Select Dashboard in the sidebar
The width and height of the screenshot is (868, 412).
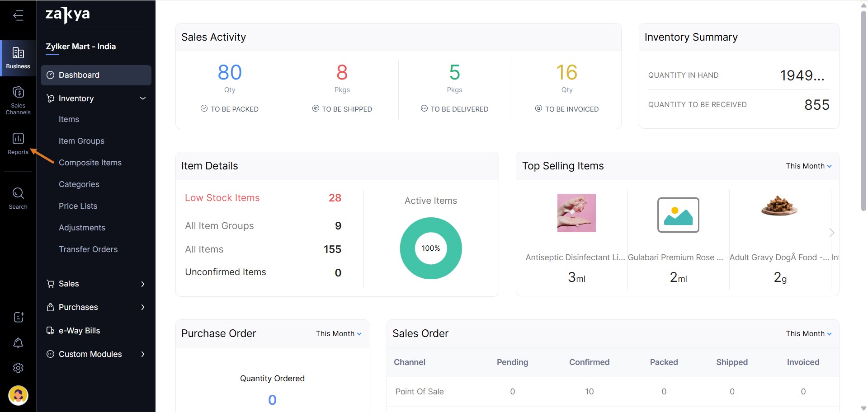96,75
